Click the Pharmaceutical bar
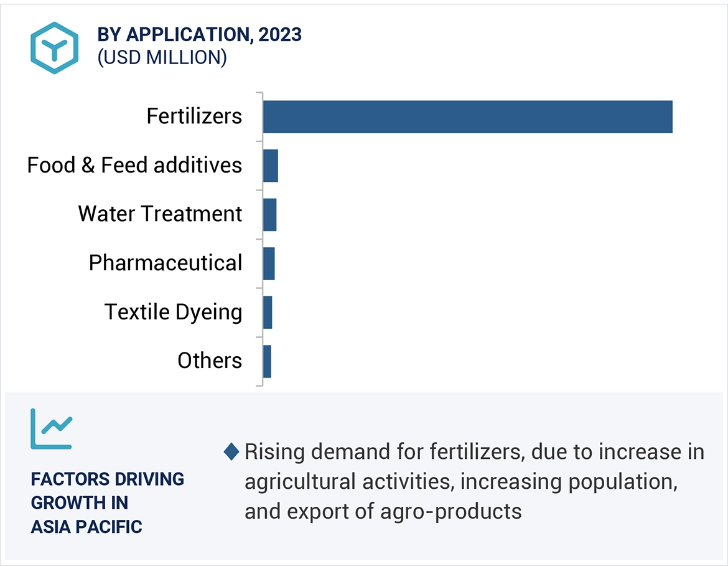728x566 pixels. tap(269, 263)
